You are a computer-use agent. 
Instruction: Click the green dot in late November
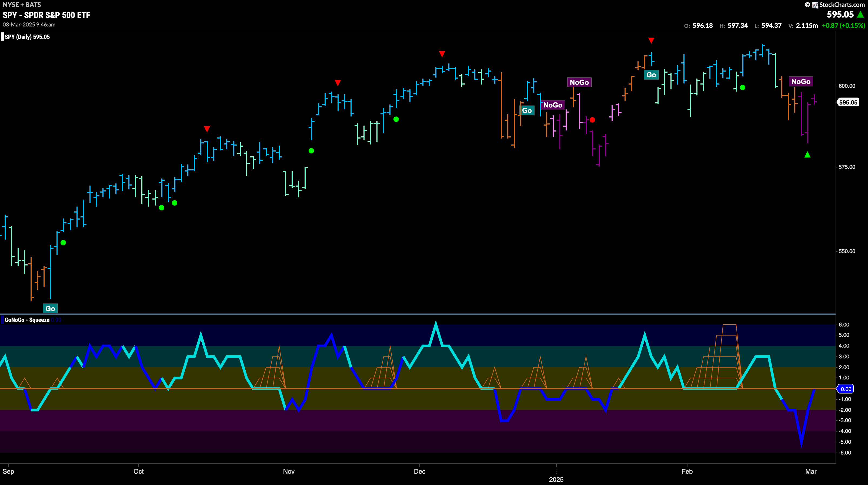[396, 119]
